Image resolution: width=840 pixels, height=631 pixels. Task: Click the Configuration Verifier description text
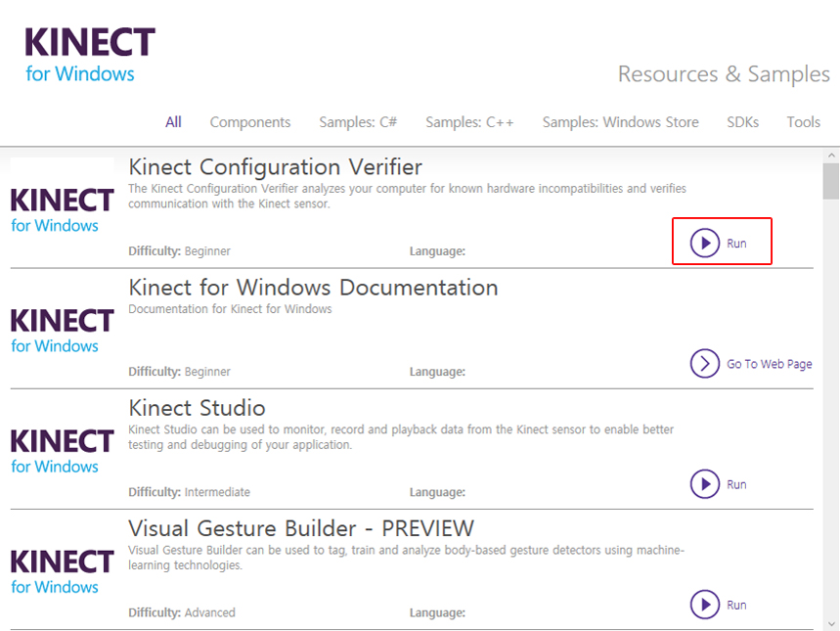pyautogui.click(x=407, y=197)
